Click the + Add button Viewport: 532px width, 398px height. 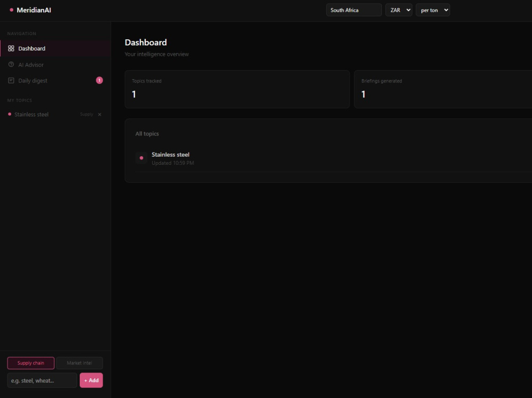click(92, 380)
